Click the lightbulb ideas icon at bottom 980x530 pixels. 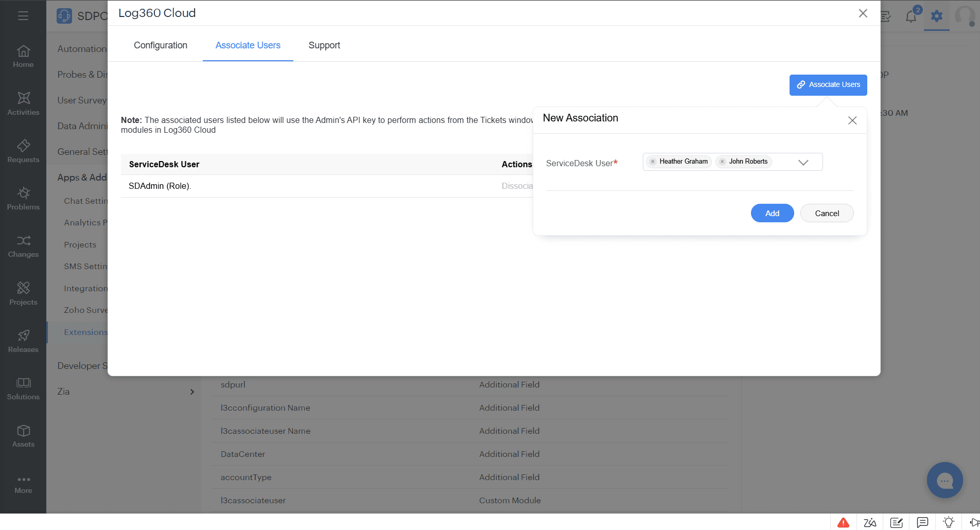click(948, 522)
